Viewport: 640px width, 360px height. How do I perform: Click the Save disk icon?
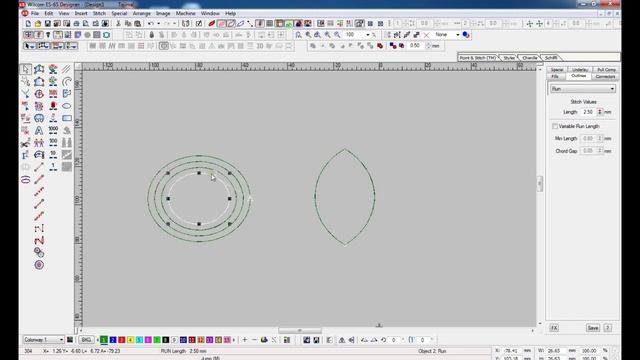47,24
